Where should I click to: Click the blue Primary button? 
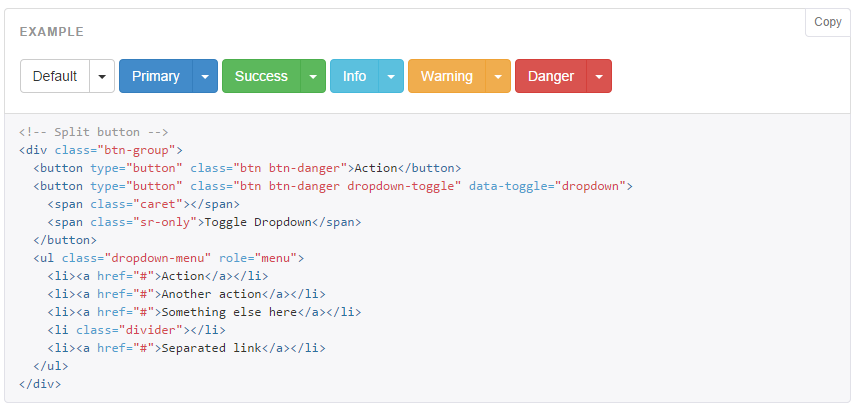156,76
